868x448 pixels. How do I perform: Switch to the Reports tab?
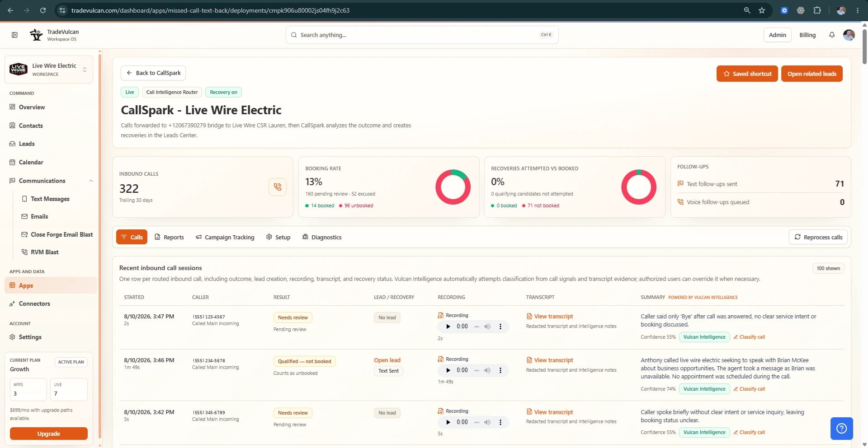click(x=169, y=237)
